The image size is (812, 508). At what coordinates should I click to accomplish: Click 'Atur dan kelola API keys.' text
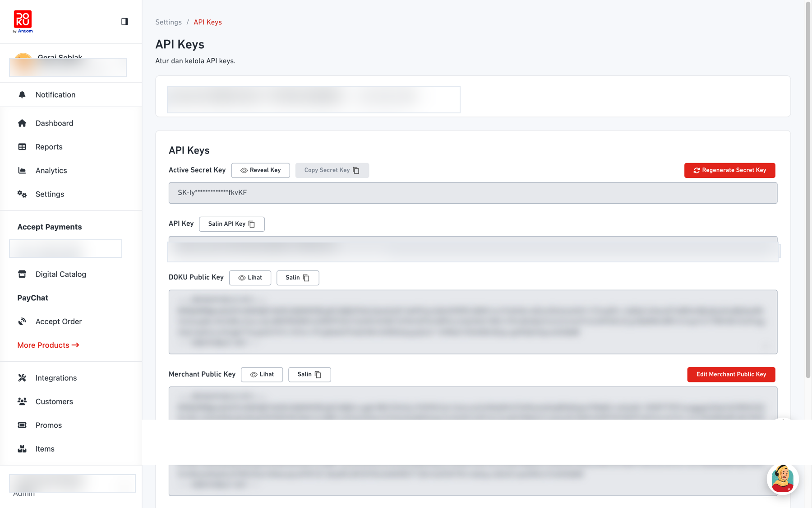click(x=195, y=61)
